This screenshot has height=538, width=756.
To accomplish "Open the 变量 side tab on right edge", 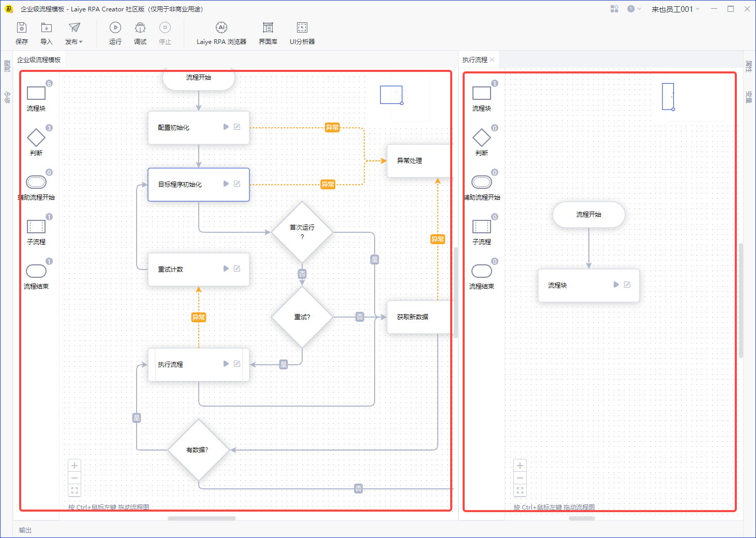I will [x=749, y=97].
